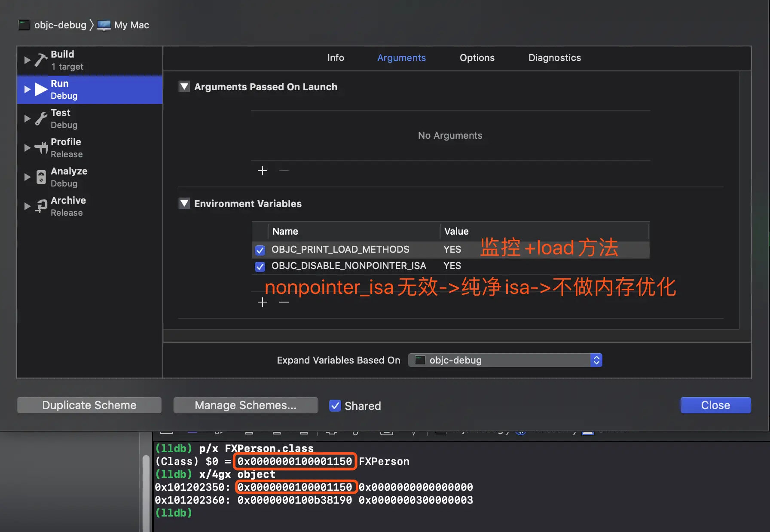Expand the Analyze action disclosure triangle
The height and width of the screenshot is (532, 770).
tap(27, 177)
